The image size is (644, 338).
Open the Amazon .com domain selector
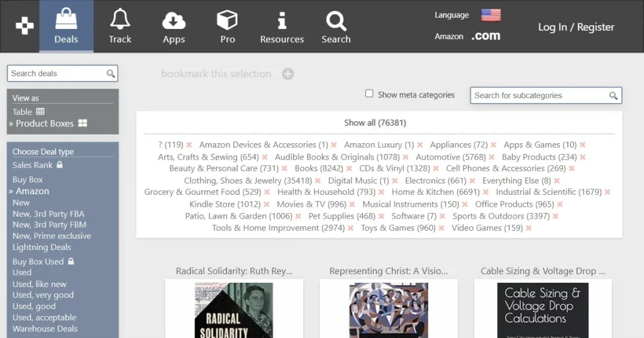point(486,36)
